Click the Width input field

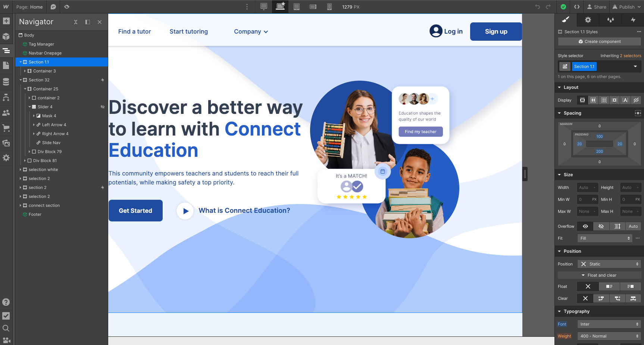[x=587, y=187]
